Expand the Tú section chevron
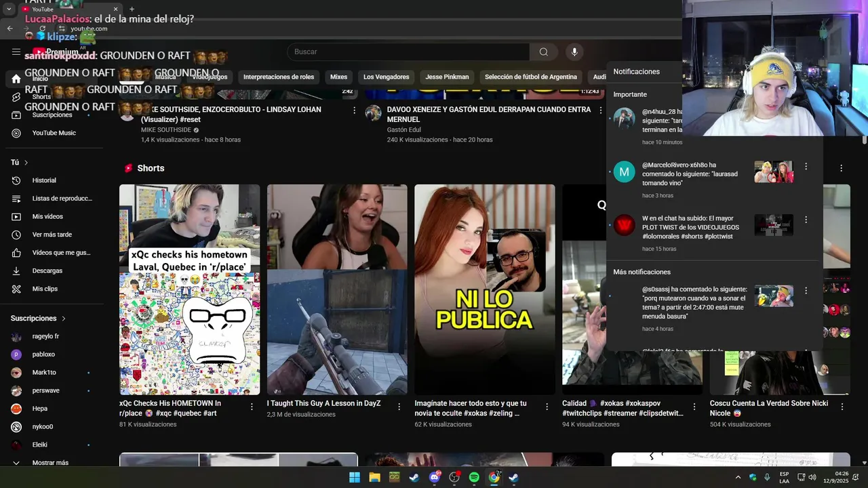Viewport: 868px width, 488px height. click(26, 163)
